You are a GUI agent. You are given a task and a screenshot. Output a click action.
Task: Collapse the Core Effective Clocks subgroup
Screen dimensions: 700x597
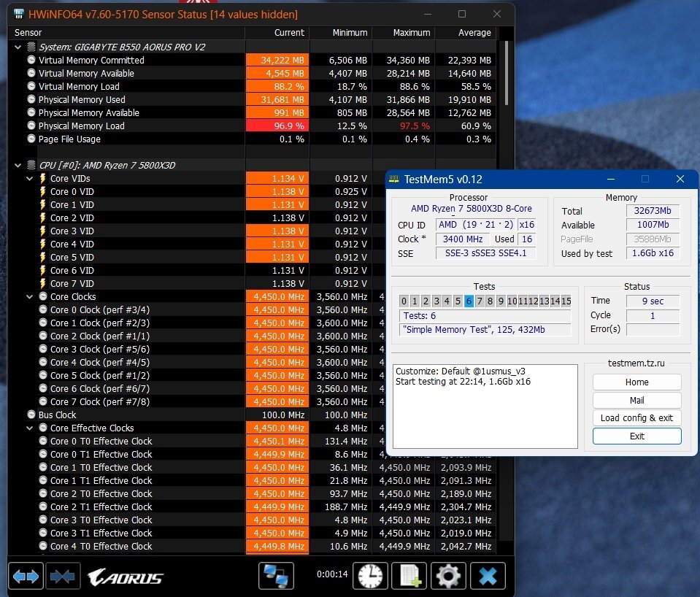(29, 428)
